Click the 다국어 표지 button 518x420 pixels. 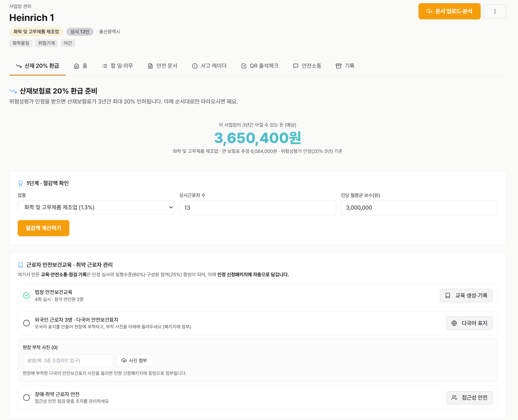click(x=469, y=323)
